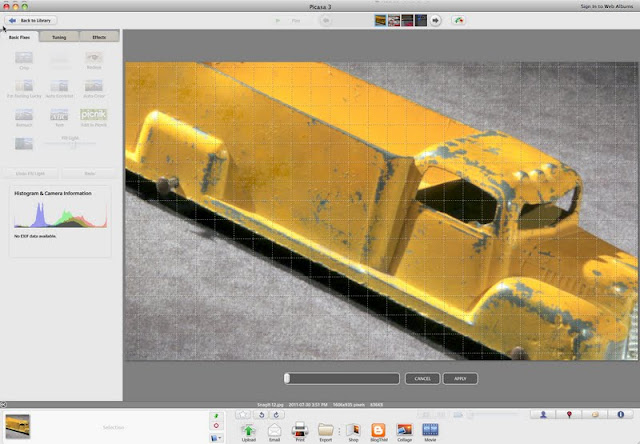Hold selected items with green pin
Image resolution: width=640 pixels, height=444 pixels.
(216, 416)
